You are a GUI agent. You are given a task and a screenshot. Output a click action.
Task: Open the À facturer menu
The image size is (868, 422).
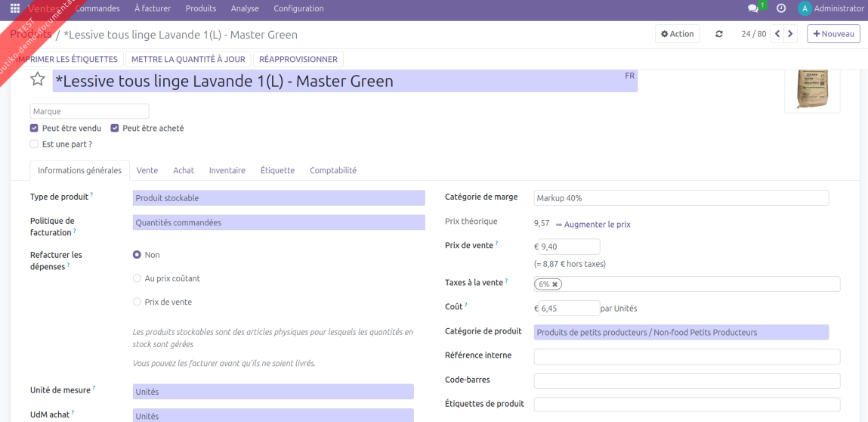153,8
